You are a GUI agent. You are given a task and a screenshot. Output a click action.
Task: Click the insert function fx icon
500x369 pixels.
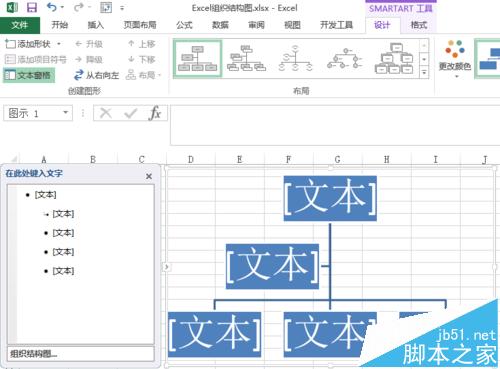click(155, 113)
